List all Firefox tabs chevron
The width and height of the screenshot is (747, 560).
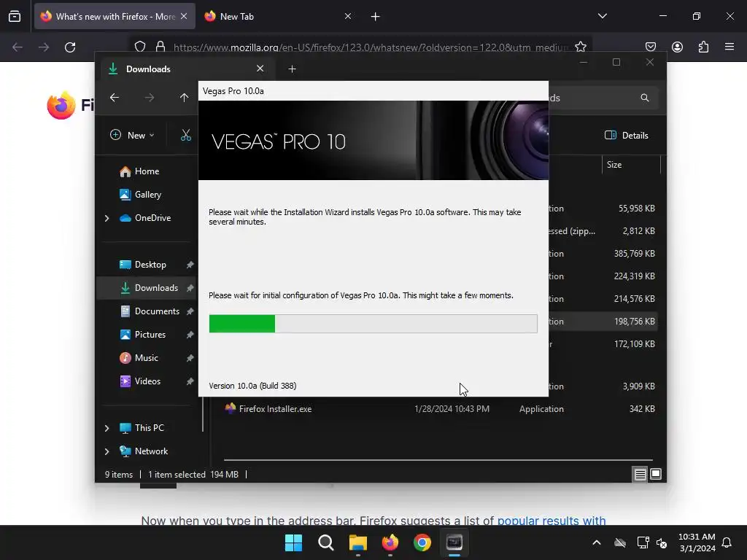point(602,16)
